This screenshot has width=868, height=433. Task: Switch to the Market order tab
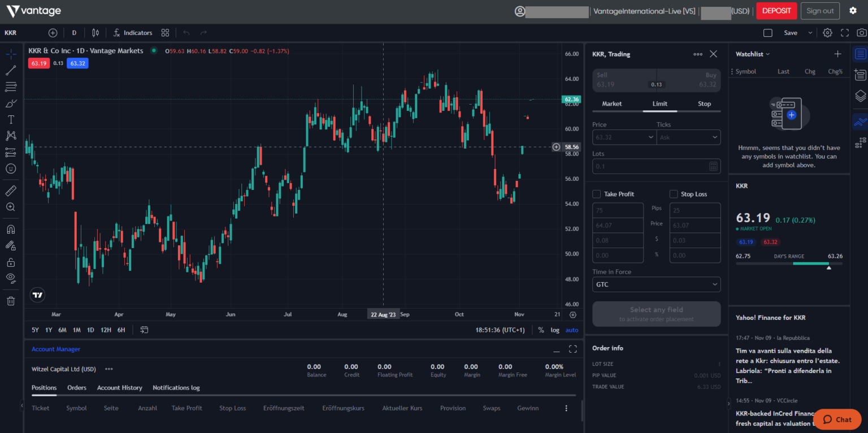(611, 104)
